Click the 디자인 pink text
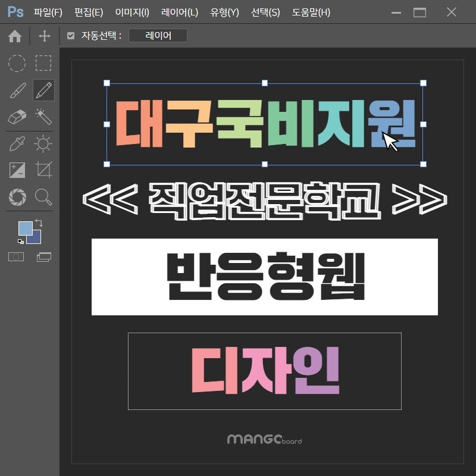This screenshot has height=476, width=476. 265,370
